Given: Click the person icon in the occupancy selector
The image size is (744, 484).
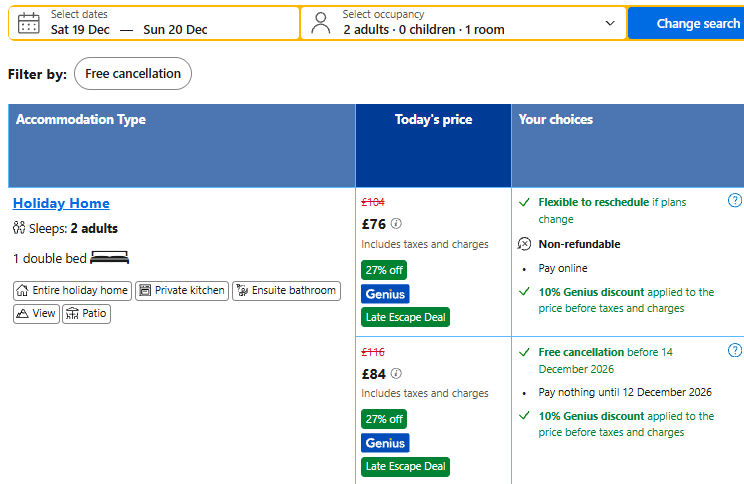Looking at the screenshot, I should coord(321,23).
